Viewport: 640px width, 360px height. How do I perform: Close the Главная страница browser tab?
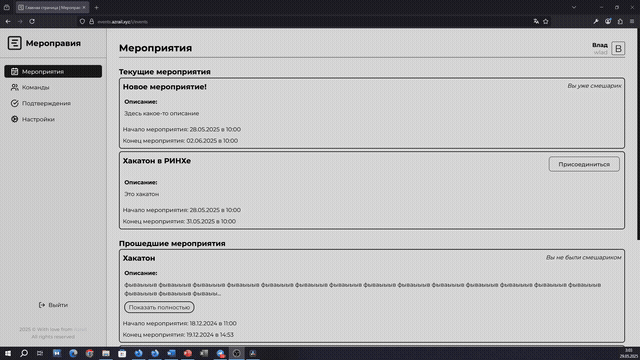point(84,7)
